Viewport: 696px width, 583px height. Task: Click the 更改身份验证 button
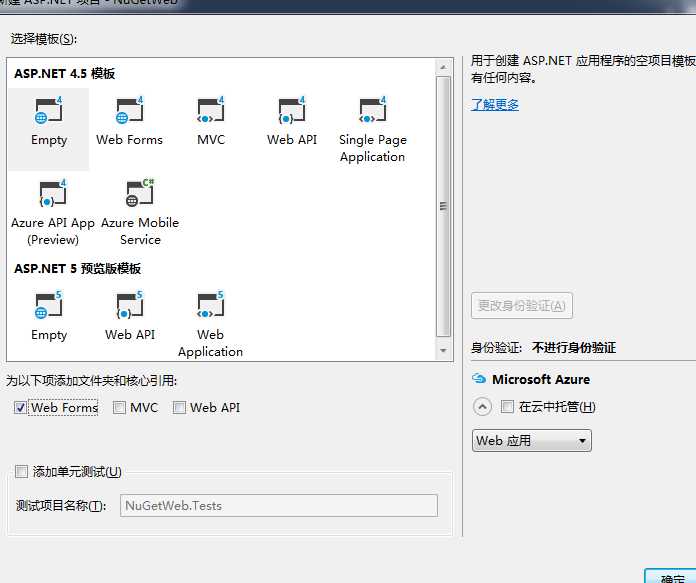tap(522, 305)
